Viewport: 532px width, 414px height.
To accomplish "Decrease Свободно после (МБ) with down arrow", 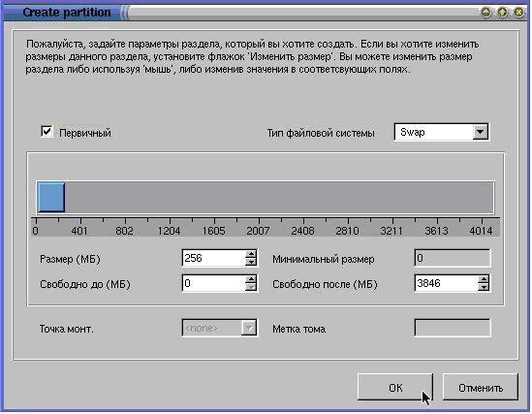I will pyautogui.click(x=484, y=287).
